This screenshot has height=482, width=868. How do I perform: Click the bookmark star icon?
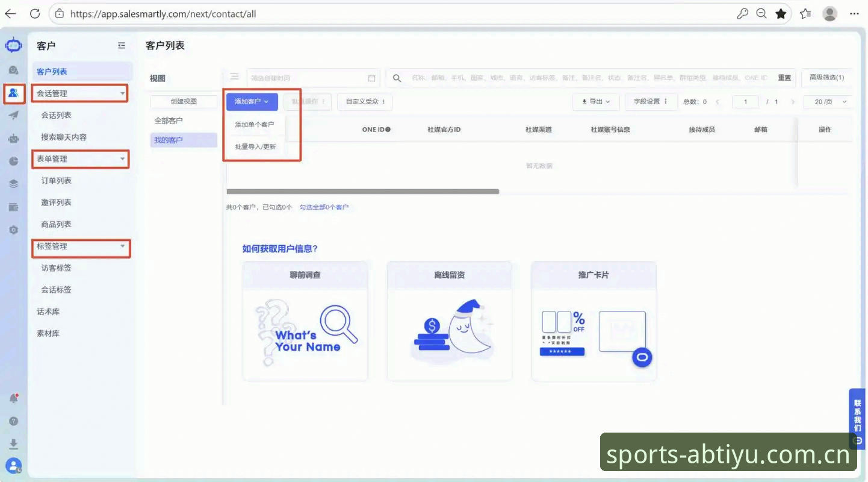[781, 13]
